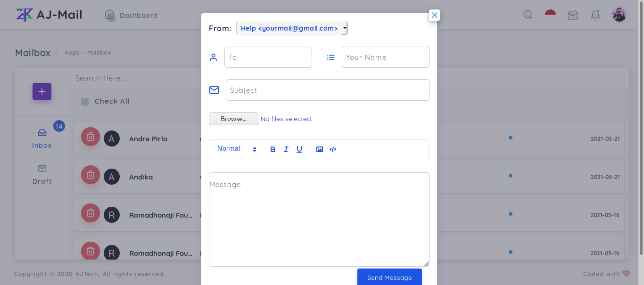
Task: Delete the Andre Pirlo email
Action: (91, 137)
